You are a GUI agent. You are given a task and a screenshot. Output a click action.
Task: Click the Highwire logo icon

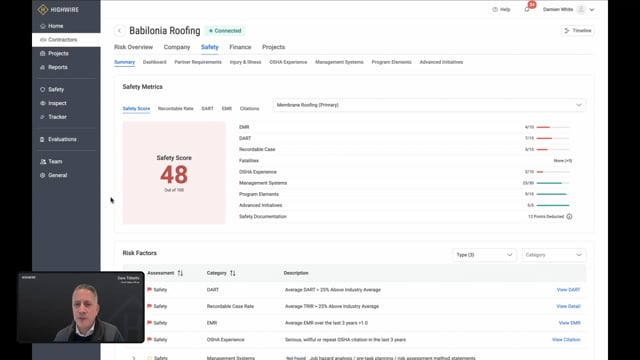click(x=42, y=9)
